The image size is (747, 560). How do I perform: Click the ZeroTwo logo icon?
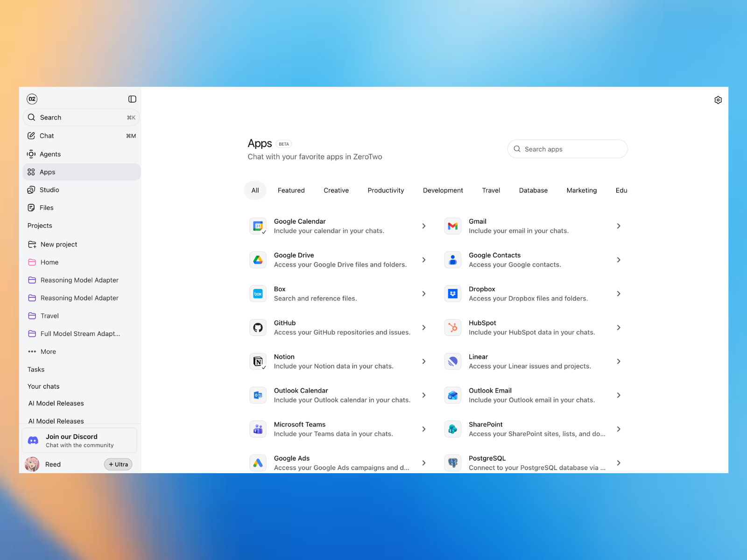point(32,99)
